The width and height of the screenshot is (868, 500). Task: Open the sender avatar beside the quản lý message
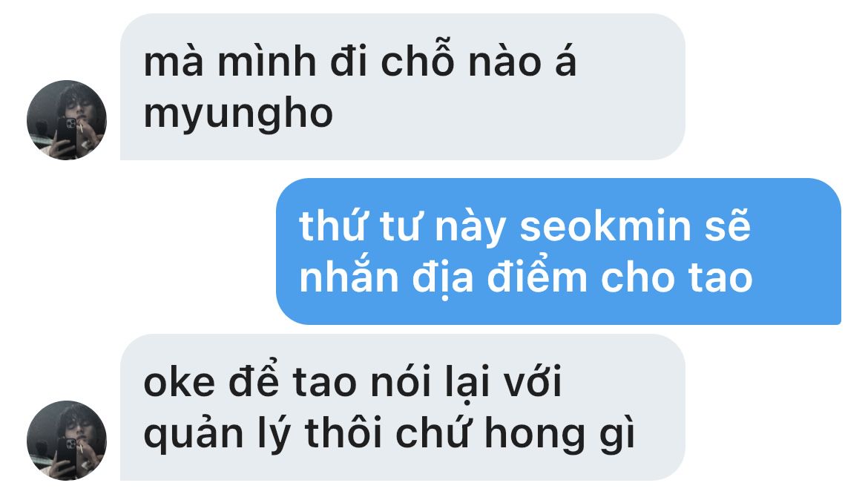pos(67,441)
